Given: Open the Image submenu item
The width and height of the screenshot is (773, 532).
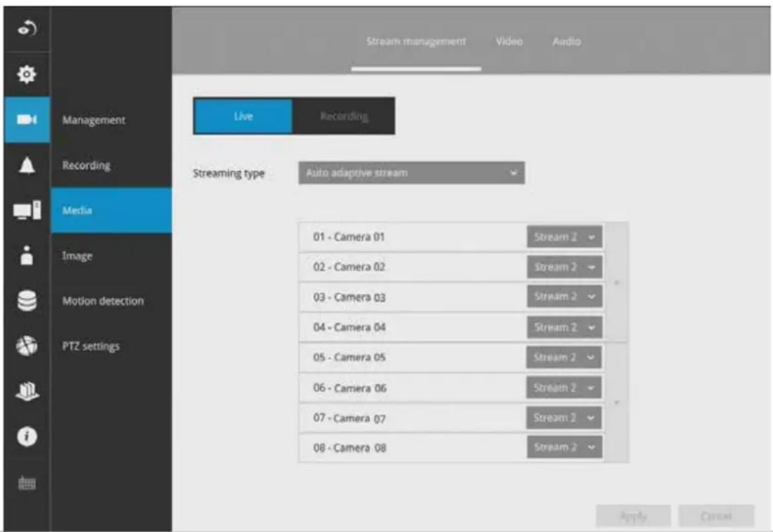Looking at the screenshot, I should tap(77, 256).
